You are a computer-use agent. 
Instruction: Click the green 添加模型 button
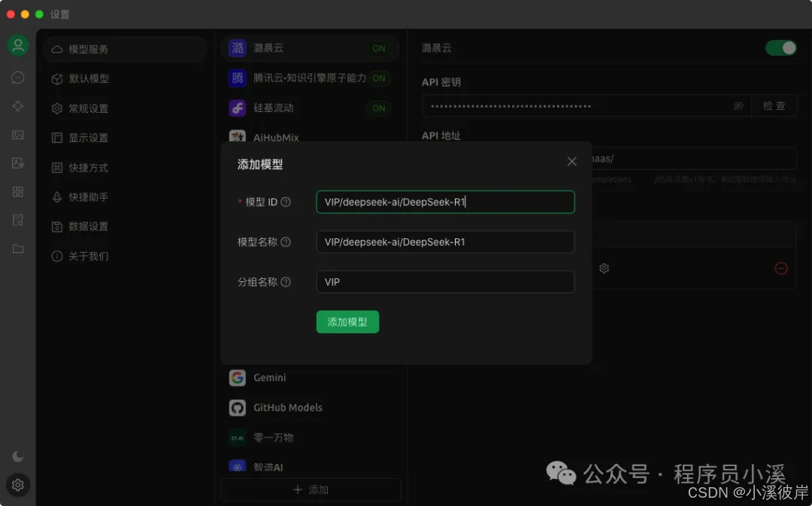(347, 322)
